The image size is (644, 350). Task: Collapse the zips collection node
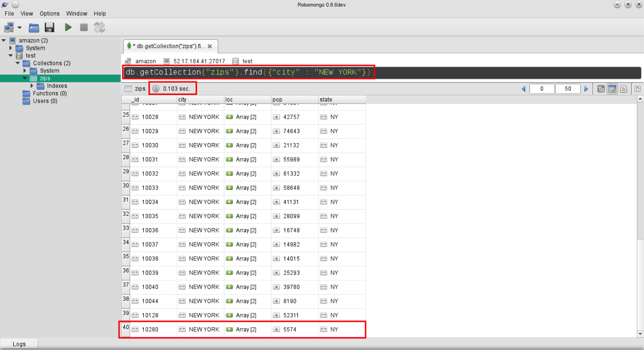pos(24,78)
